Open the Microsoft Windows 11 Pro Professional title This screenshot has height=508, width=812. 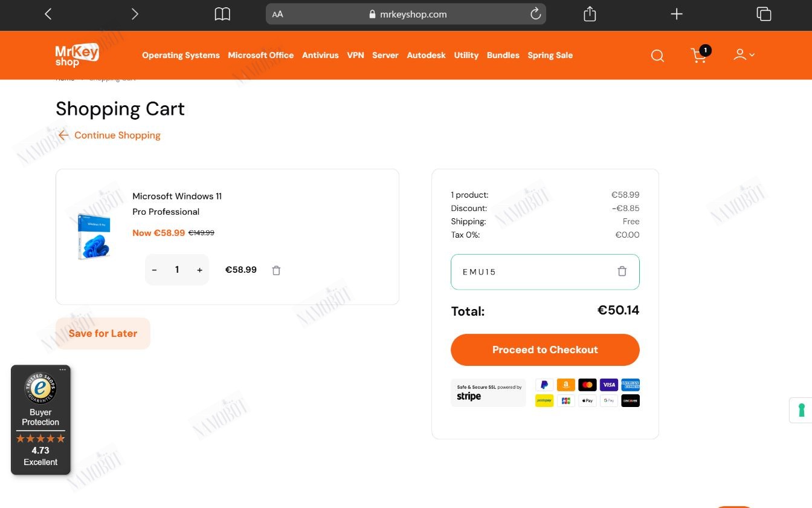[177, 204]
